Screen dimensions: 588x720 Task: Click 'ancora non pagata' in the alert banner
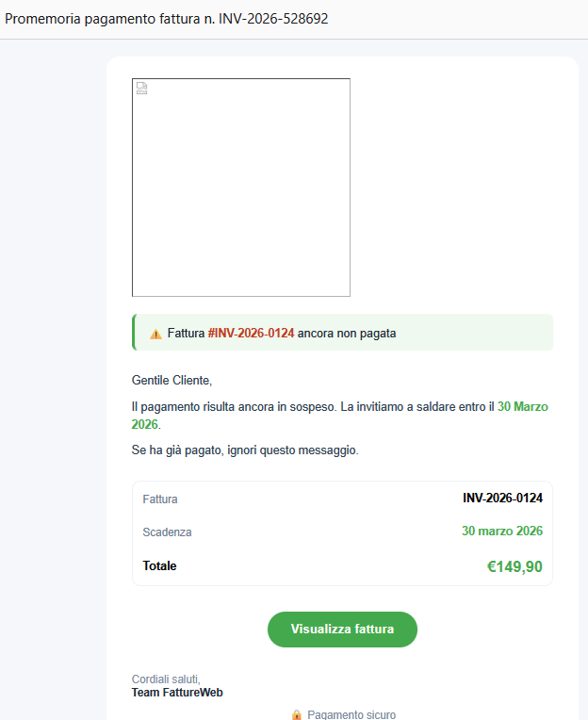(347, 334)
